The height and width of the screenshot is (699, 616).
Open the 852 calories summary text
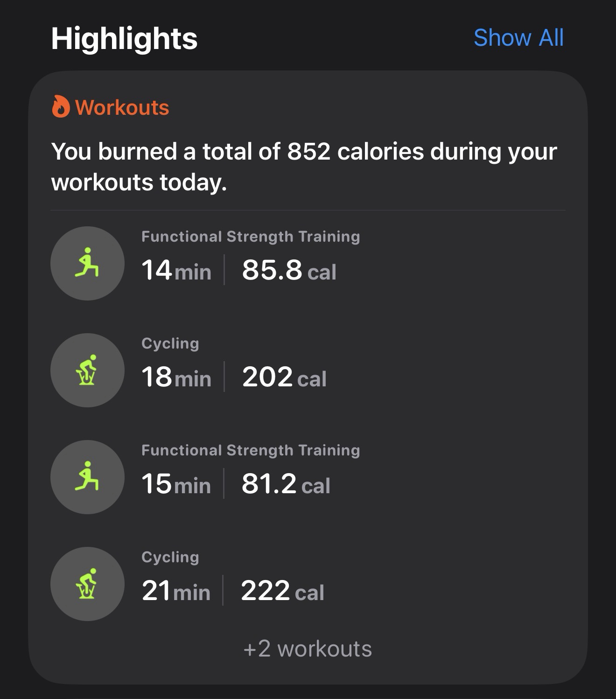pyautogui.click(x=304, y=166)
